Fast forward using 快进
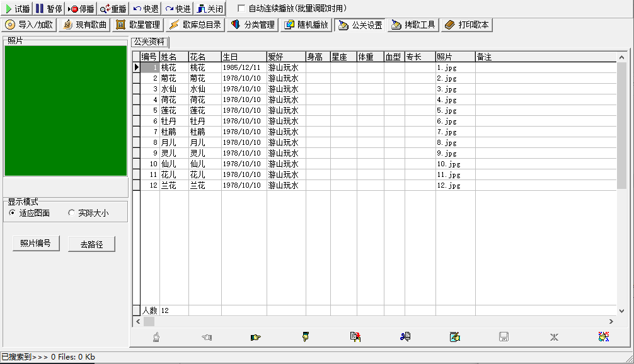634x364 pixels. (x=178, y=8)
